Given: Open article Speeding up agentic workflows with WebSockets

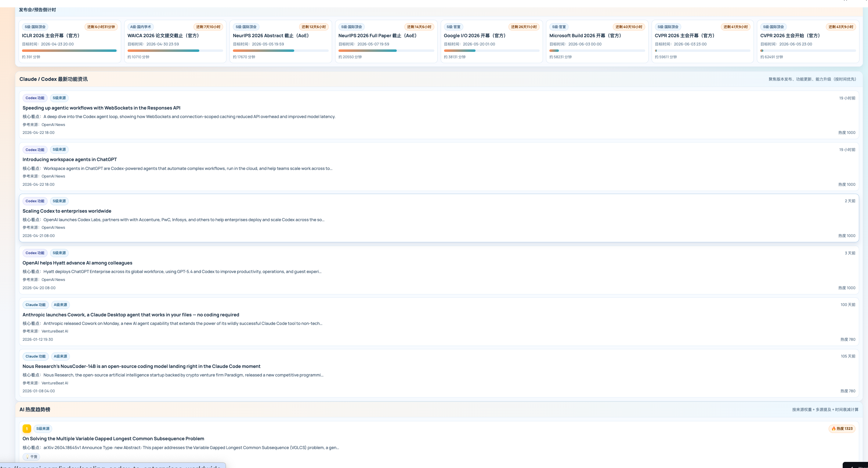Looking at the screenshot, I should click(101, 108).
